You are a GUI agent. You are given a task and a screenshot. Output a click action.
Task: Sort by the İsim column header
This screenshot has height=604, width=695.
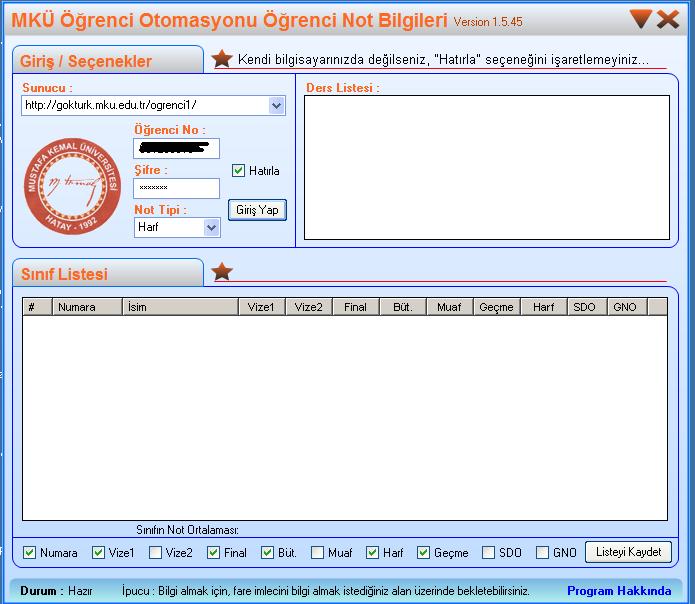pos(180,307)
